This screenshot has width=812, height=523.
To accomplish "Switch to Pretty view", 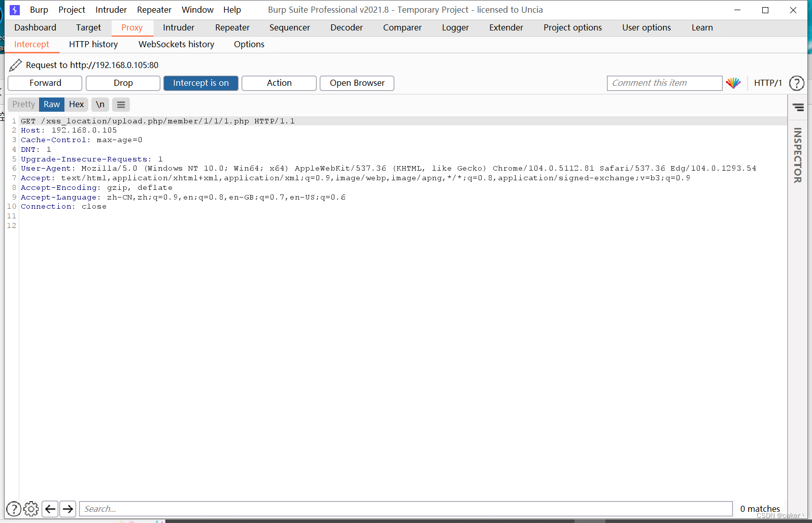I will (23, 105).
